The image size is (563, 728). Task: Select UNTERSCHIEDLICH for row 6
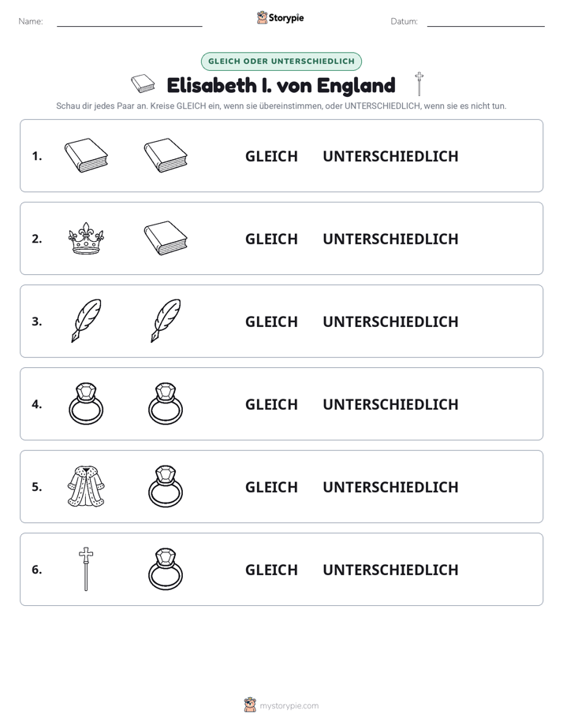390,570
